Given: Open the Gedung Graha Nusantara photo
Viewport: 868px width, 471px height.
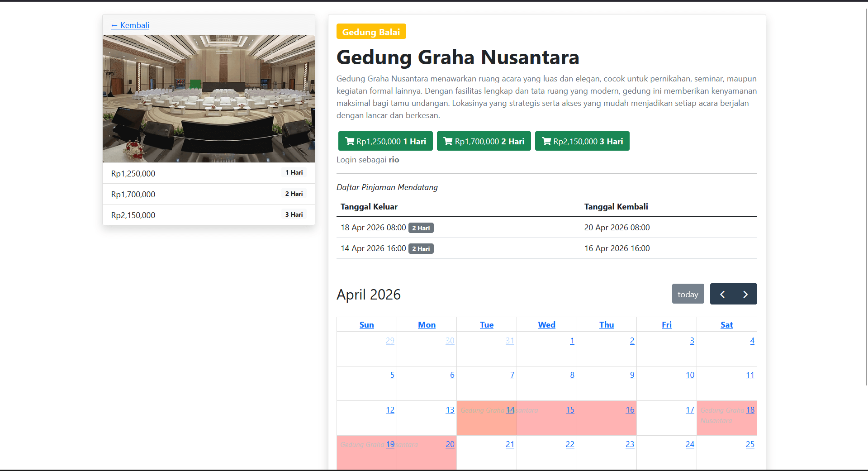Looking at the screenshot, I should (x=209, y=99).
